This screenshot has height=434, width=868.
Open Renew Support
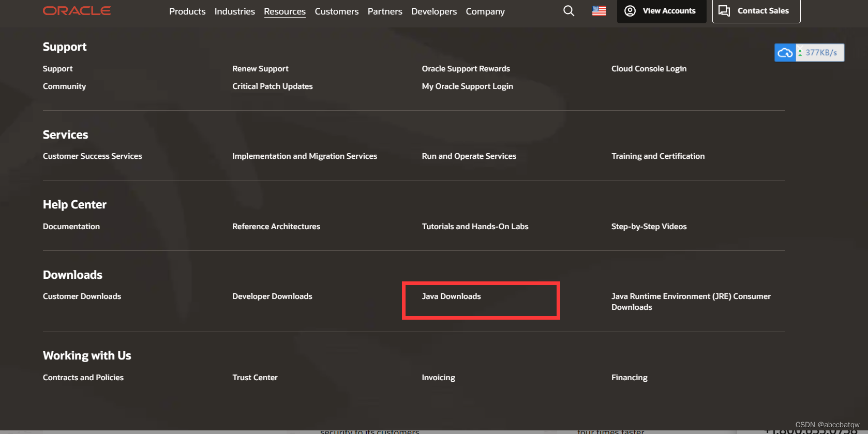(261, 69)
